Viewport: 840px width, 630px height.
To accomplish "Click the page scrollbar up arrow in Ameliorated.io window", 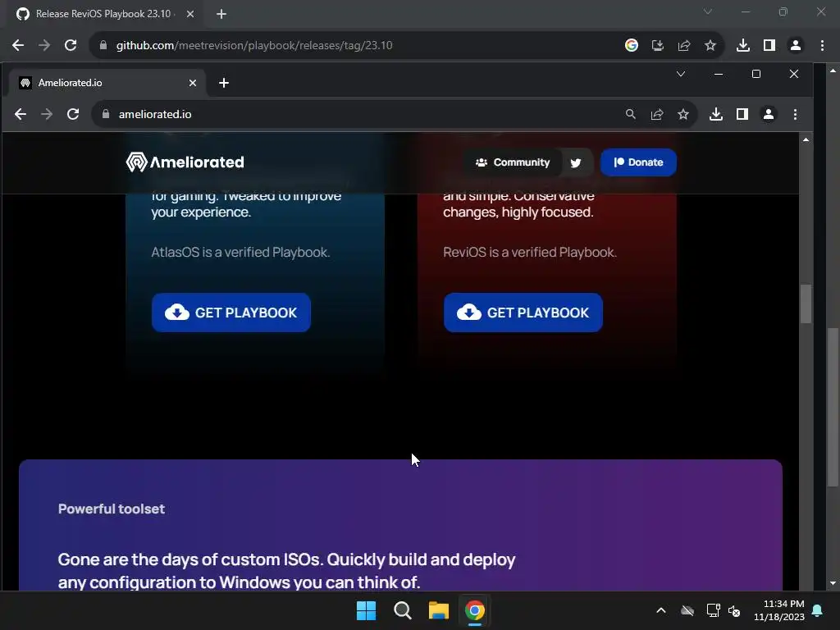I will tap(806, 139).
